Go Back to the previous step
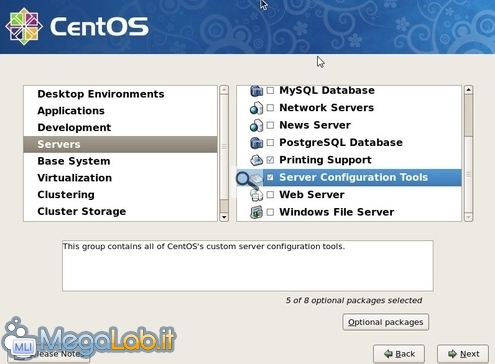 click(x=399, y=354)
